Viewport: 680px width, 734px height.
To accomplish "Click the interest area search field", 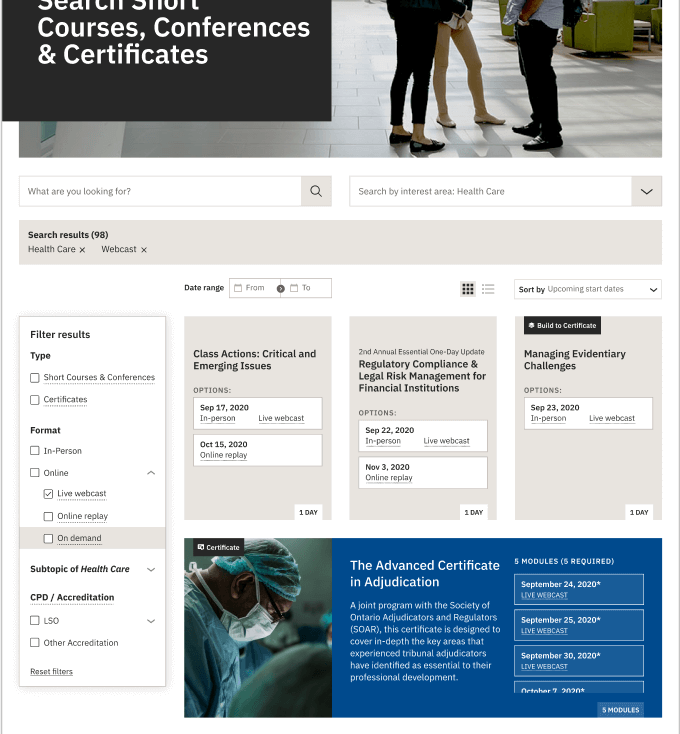I will [x=490, y=191].
